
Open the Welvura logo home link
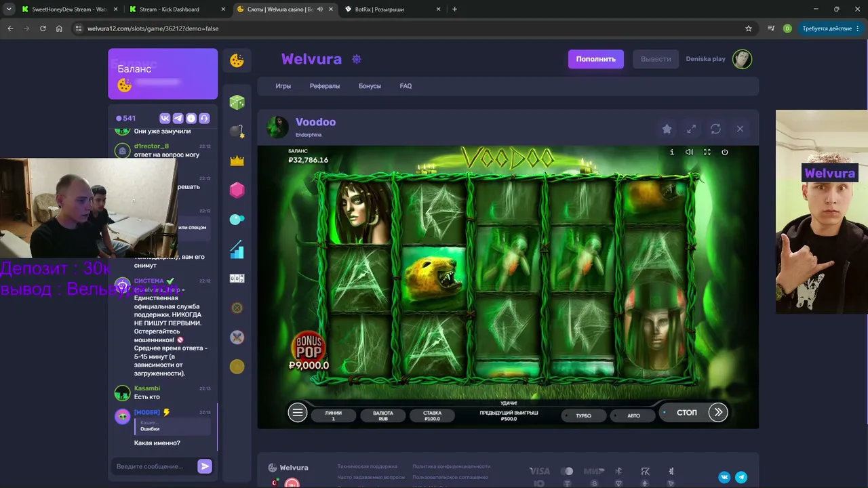pos(311,59)
